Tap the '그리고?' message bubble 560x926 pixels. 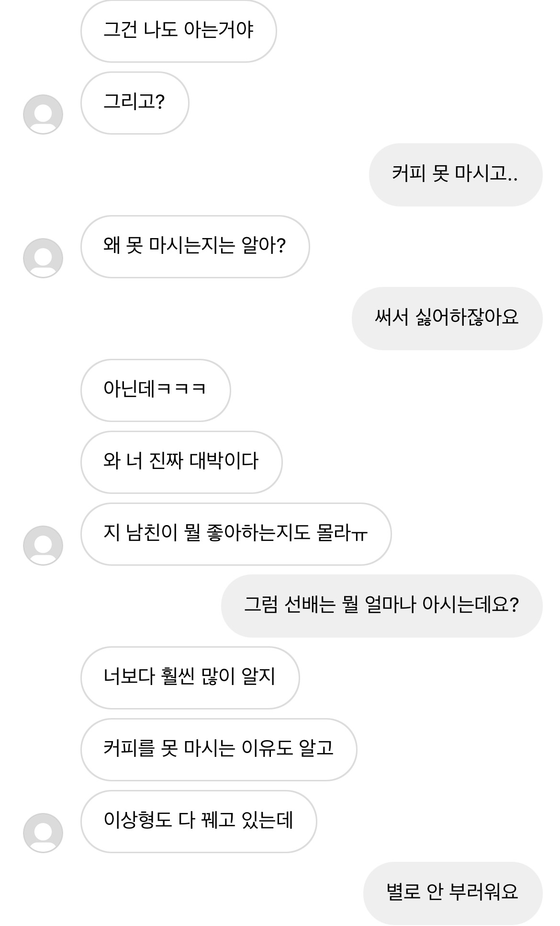pos(134,103)
